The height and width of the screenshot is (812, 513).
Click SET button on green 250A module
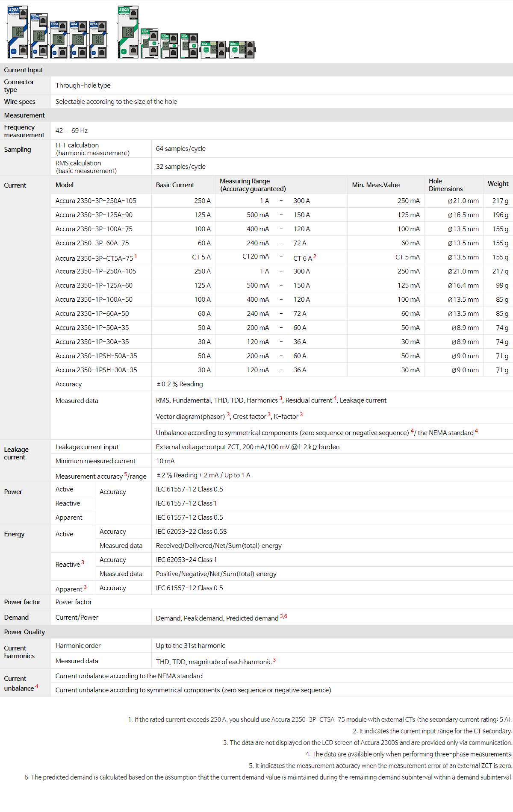click(124, 51)
